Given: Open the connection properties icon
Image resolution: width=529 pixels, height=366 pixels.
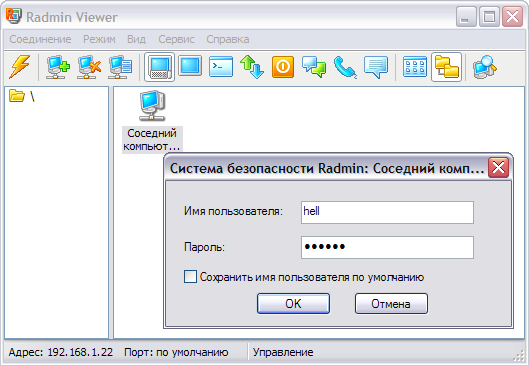Looking at the screenshot, I should click(120, 67).
